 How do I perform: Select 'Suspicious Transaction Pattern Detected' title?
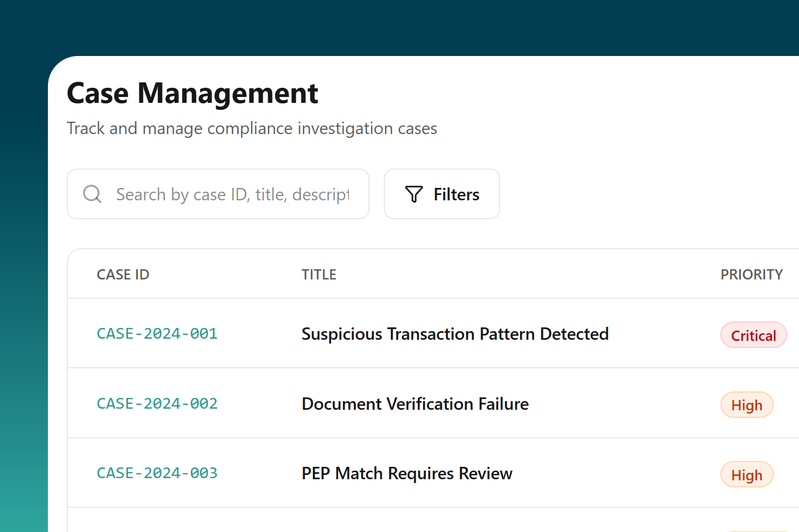pos(455,334)
